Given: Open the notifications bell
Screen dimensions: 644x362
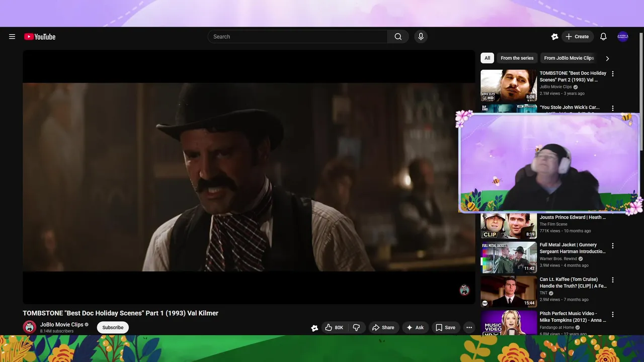Looking at the screenshot, I should [x=603, y=37].
